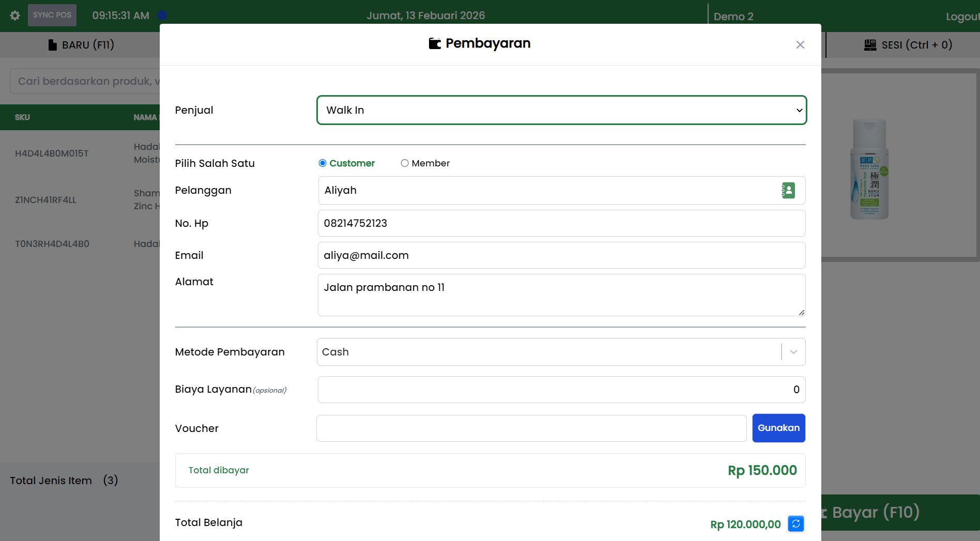The image size is (980, 541).
Task: Open settings gear icon in top bar
Action: [x=15, y=16]
